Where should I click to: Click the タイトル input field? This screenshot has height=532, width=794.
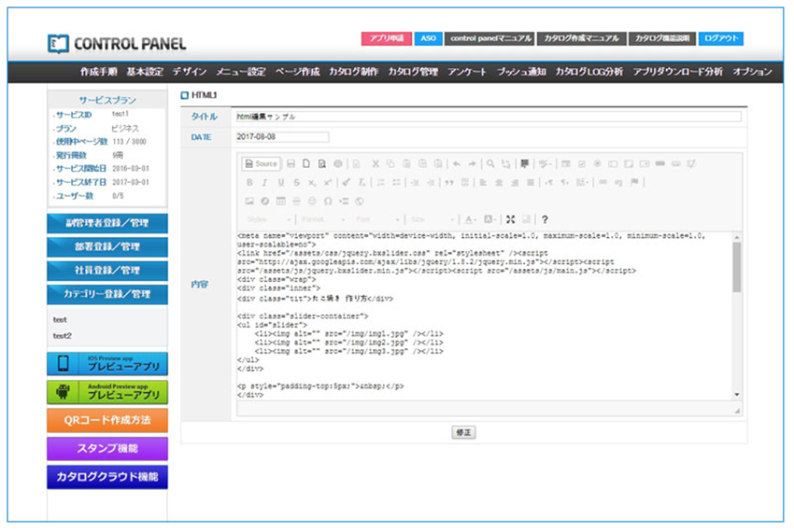coord(489,117)
